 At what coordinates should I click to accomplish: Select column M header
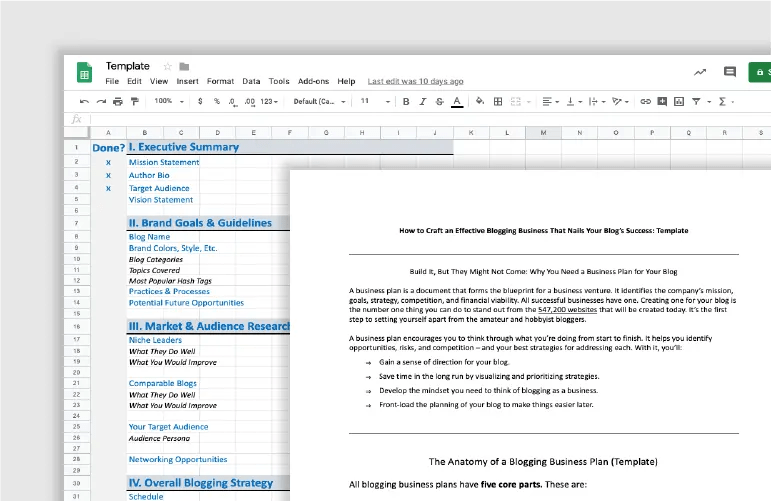pos(543,132)
